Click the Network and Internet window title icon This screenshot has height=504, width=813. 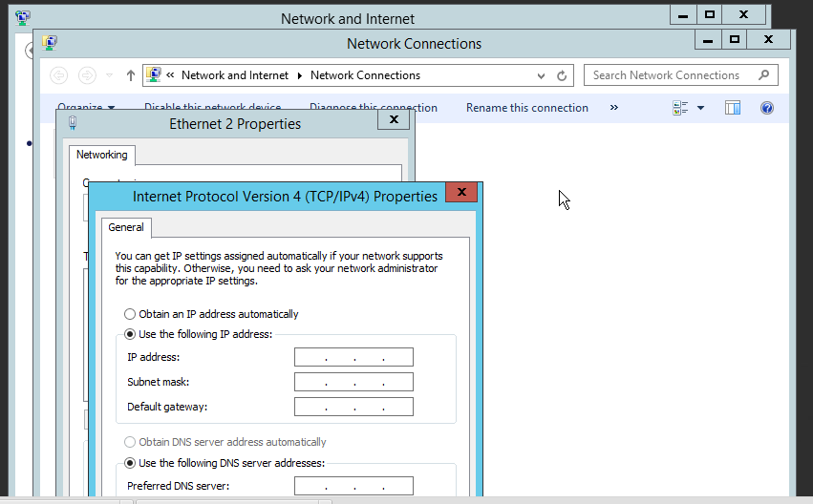[x=23, y=17]
